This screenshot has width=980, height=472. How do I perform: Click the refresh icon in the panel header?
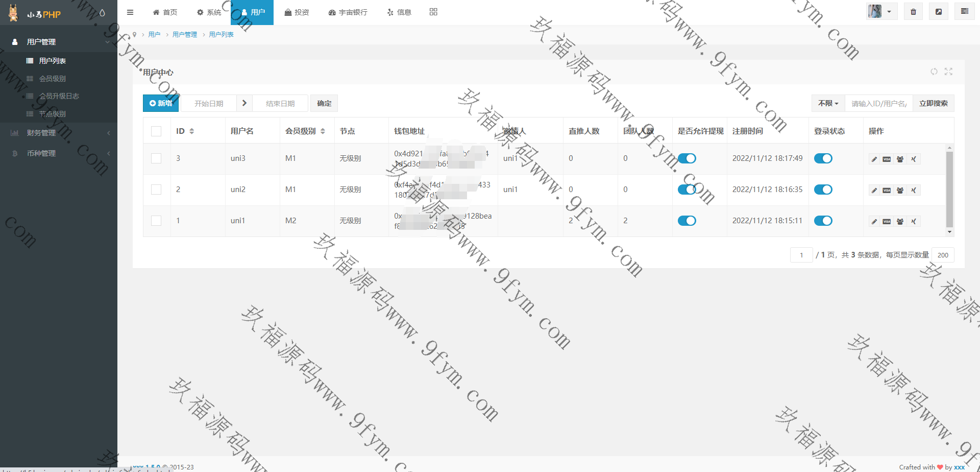(x=934, y=72)
